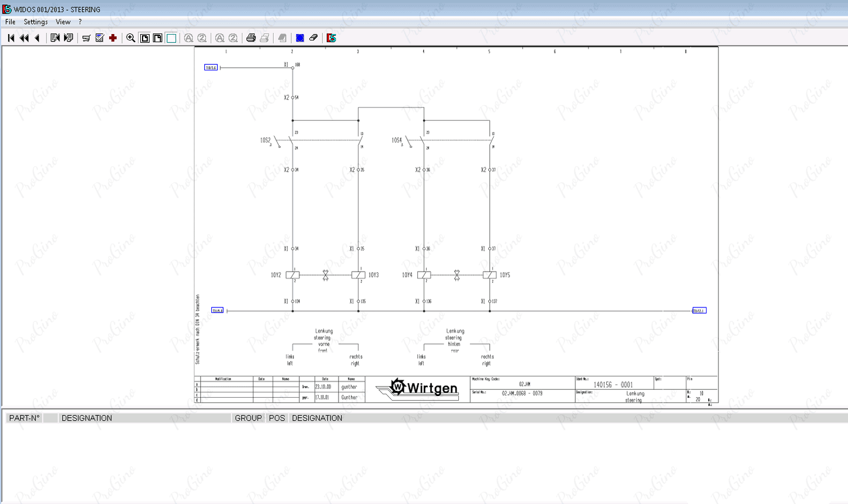Toggle the first page-fit view button
This screenshot has width=848, height=504.
tap(144, 38)
